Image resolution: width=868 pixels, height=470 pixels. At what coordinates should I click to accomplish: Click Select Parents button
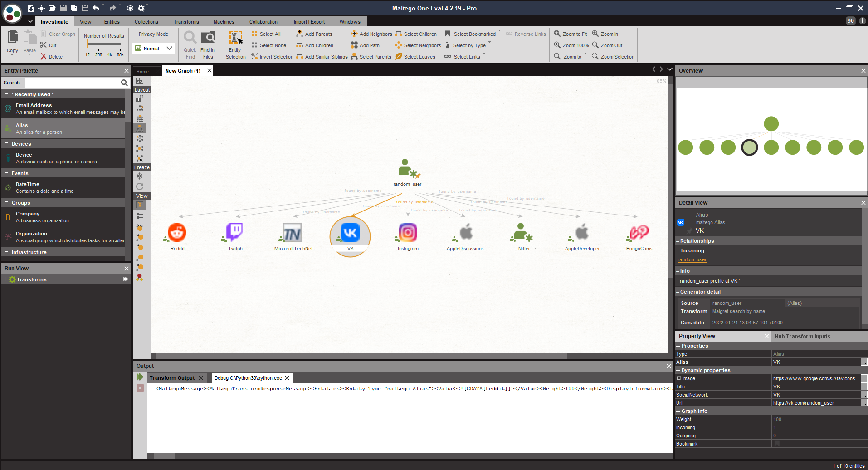[371, 57]
